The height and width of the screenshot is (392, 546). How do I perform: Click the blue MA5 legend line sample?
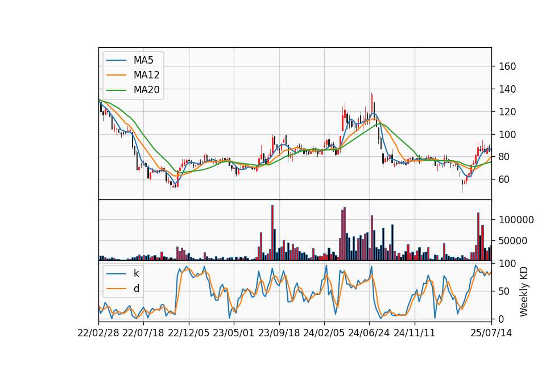[116, 60]
